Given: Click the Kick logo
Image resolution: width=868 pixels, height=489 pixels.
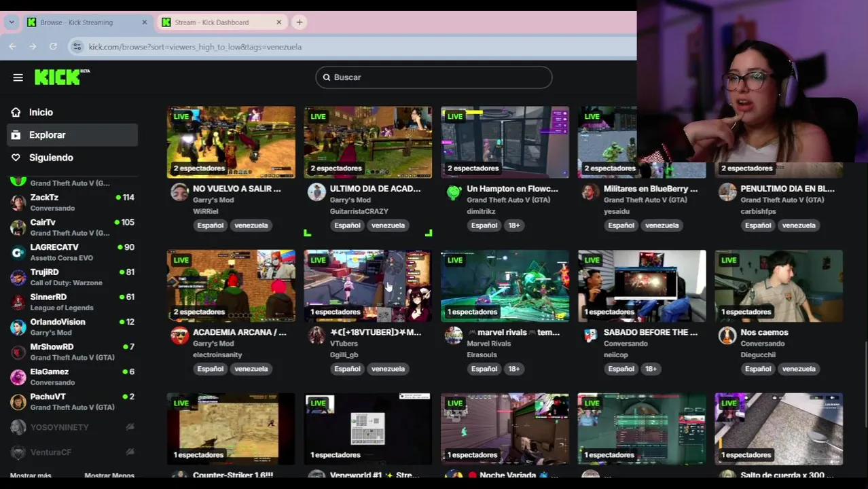Looking at the screenshot, I should tap(61, 77).
